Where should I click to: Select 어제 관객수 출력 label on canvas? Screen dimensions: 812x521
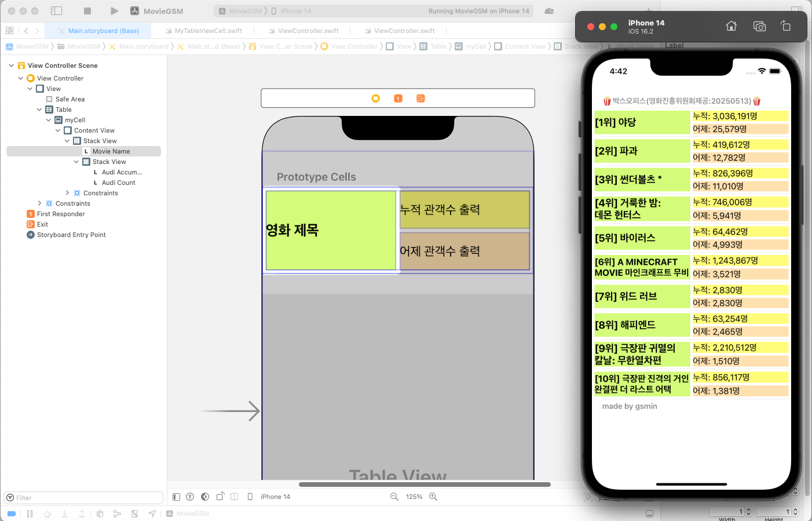click(x=464, y=251)
